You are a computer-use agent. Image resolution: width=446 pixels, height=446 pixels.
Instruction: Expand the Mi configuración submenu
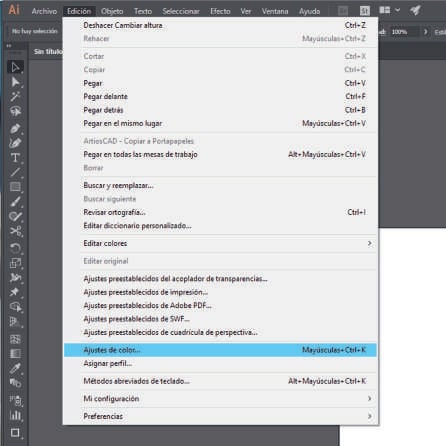click(x=220, y=398)
